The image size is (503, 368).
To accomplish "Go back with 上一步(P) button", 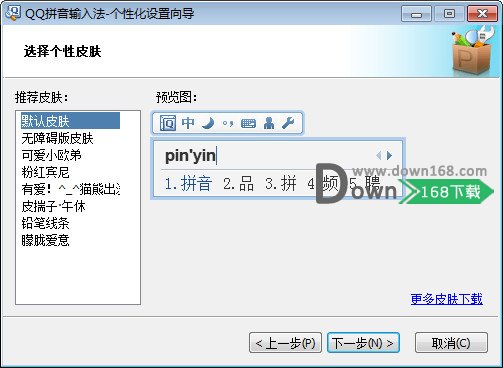I will click(x=285, y=343).
